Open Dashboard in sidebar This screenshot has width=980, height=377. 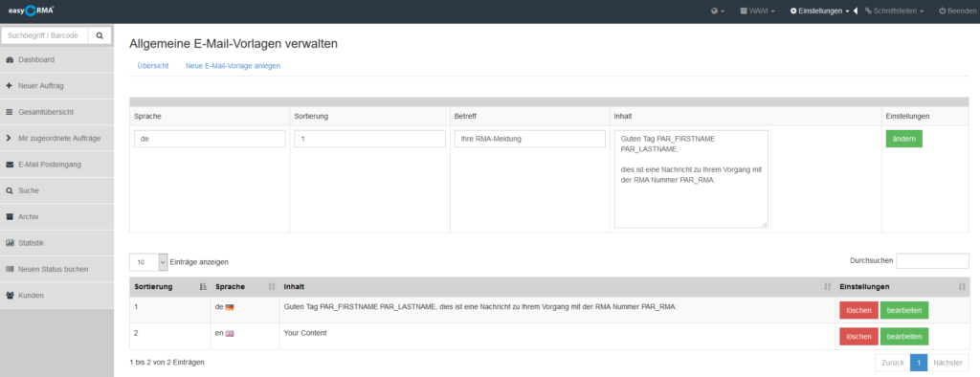pyautogui.click(x=56, y=60)
